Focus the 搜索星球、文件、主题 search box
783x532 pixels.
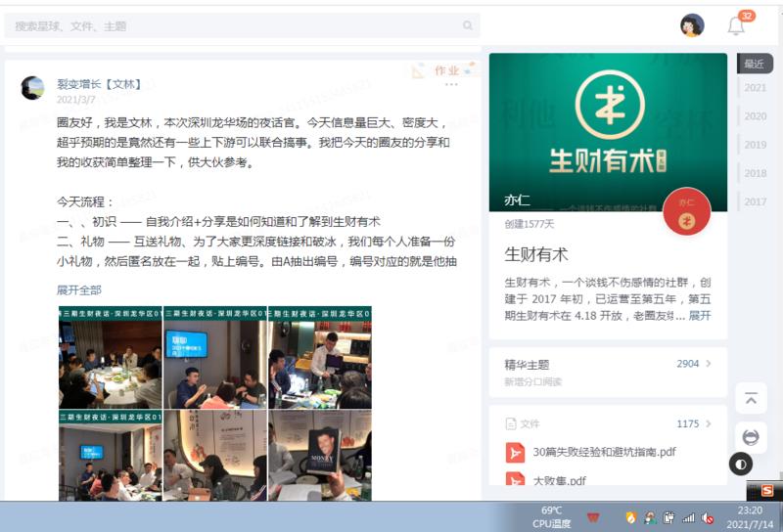tap(242, 25)
